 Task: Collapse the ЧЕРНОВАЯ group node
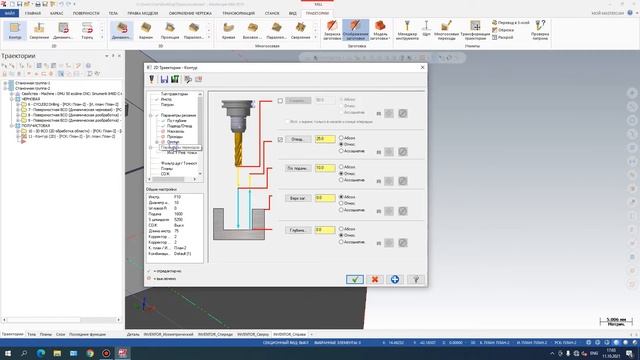(12, 99)
